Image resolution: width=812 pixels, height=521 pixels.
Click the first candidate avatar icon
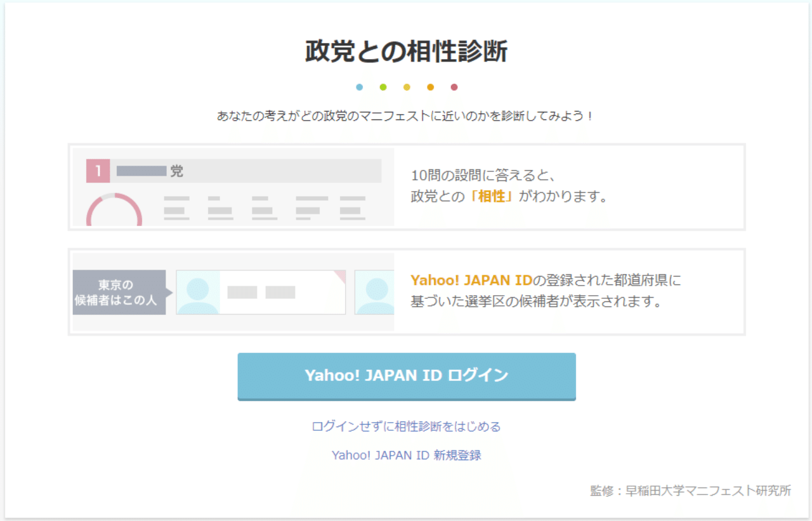198,293
